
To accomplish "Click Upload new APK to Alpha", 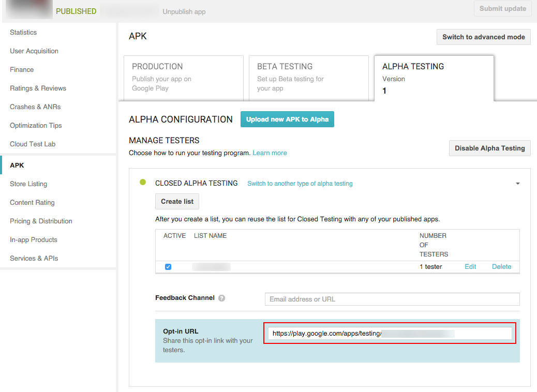I will pos(287,119).
